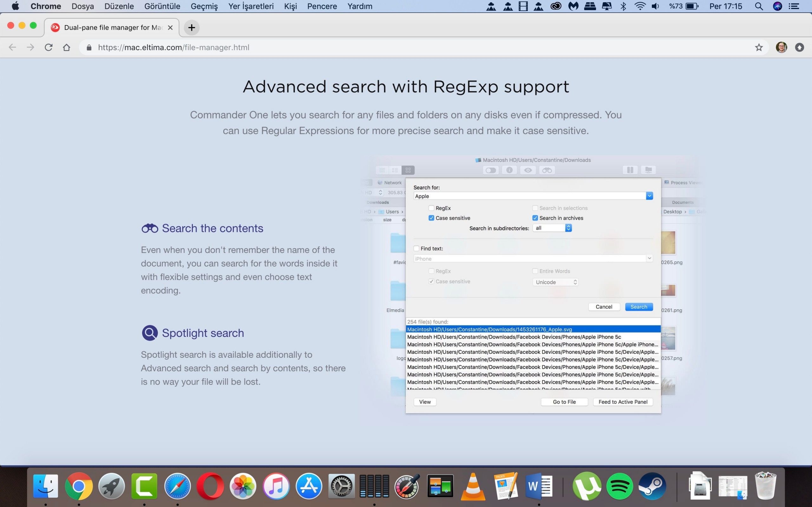812x507 pixels.
Task: Launch VLC from the dock
Action: (x=473, y=486)
